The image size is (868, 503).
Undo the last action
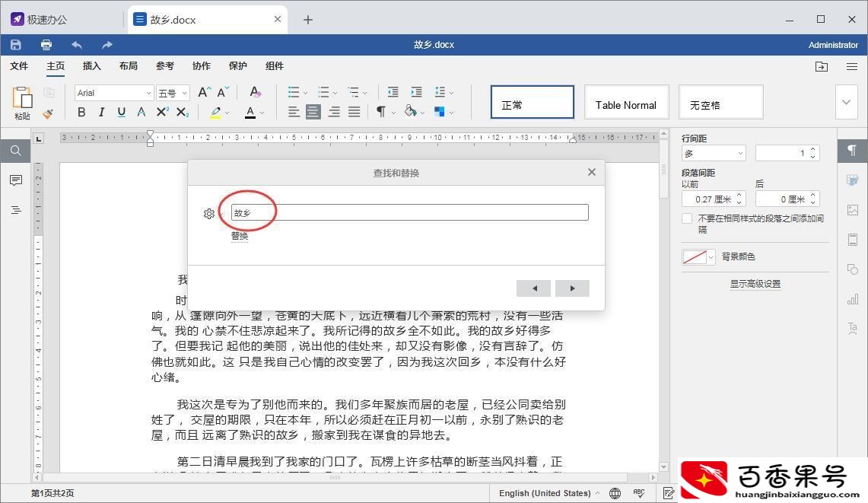click(77, 45)
